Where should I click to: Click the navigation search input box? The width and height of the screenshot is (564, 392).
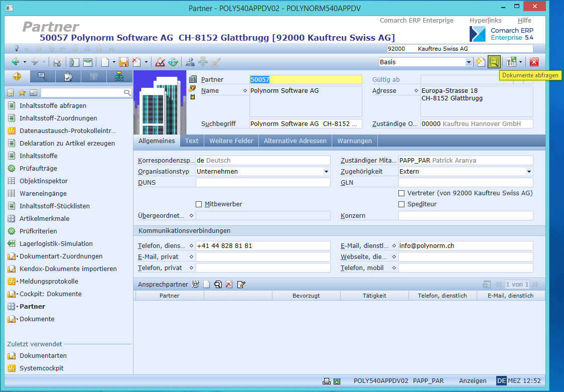pyautogui.click(x=82, y=93)
